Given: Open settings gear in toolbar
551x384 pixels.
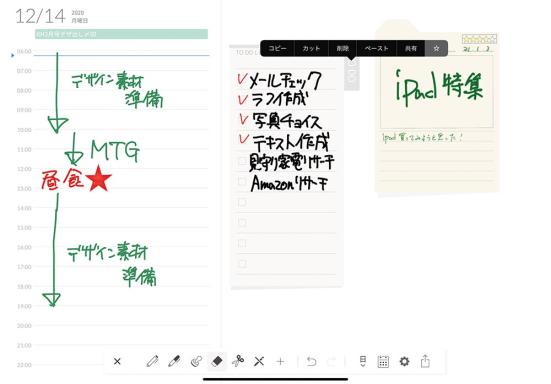Looking at the screenshot, I should coord(404,361).
